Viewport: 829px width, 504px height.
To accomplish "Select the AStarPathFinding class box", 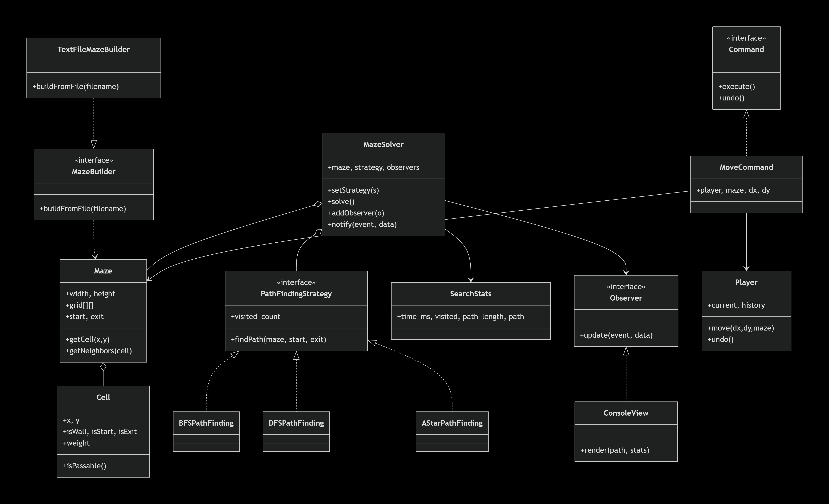I will [452, 432].
